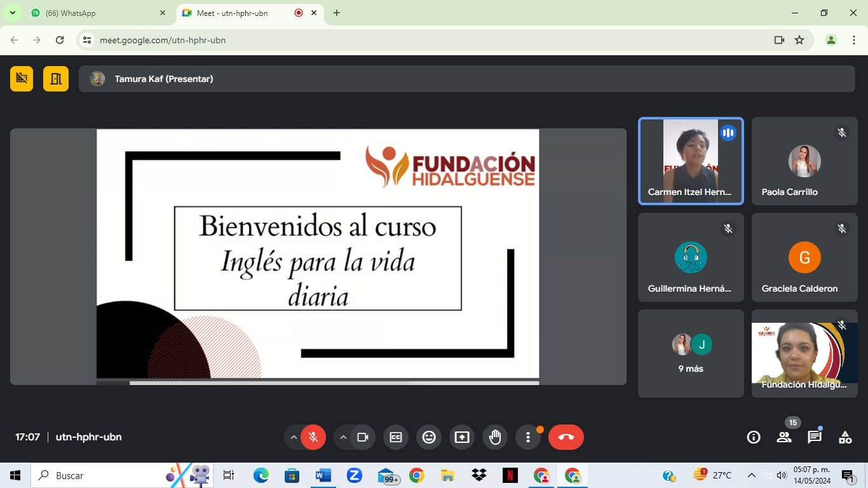The height and width of the screenshot is (488, 868).
Task: Send a reaction with emoji button
Action: tap(429, 437)
